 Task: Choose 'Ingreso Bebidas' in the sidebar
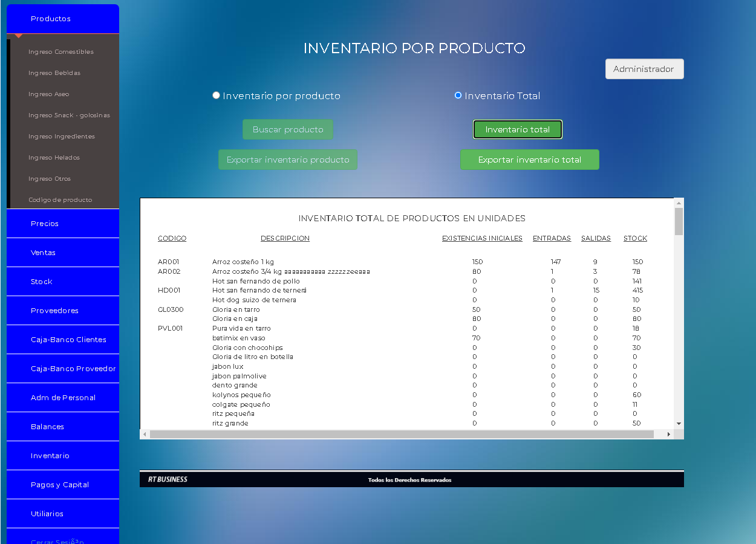tap(54, 73)
